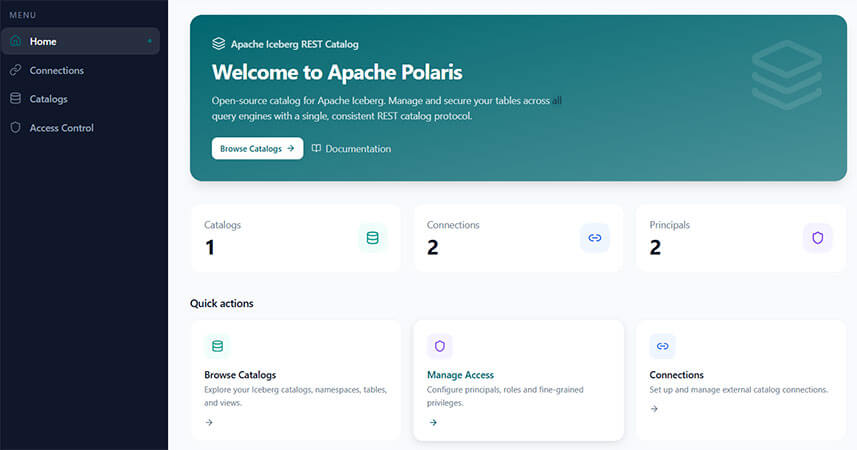Click the Catalogs count of 1
857x450 pixels.
point(210,248)
